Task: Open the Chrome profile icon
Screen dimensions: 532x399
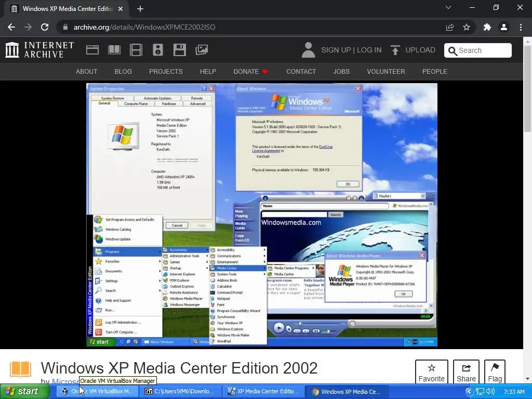Action: (504, 27)
